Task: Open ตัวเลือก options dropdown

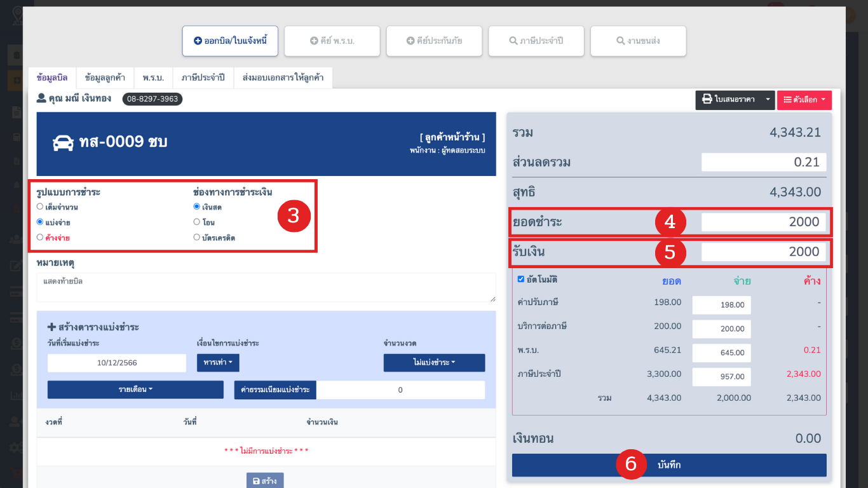Action: [804, 100]
